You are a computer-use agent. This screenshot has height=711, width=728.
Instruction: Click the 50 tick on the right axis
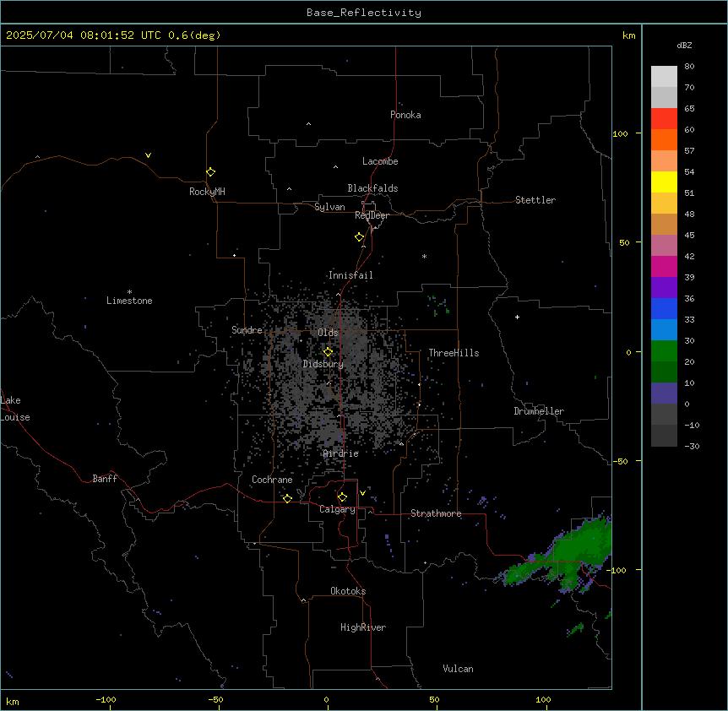pos(624,242)
